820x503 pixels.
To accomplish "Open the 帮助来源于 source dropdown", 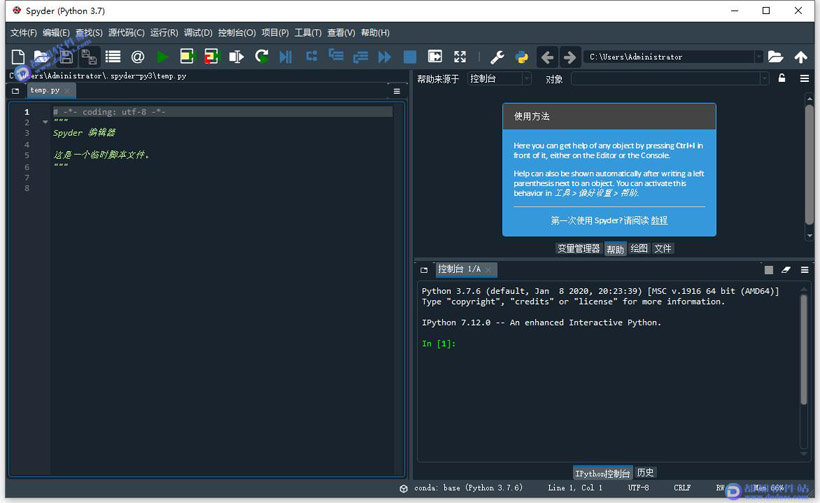I will (x=499, y=79).
